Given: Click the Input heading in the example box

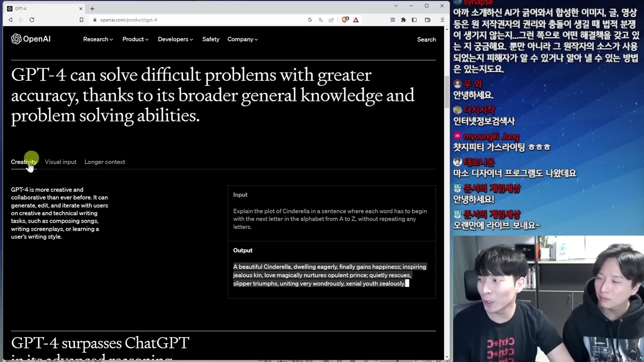Looking at the screenshot, I should coord(240,195).
